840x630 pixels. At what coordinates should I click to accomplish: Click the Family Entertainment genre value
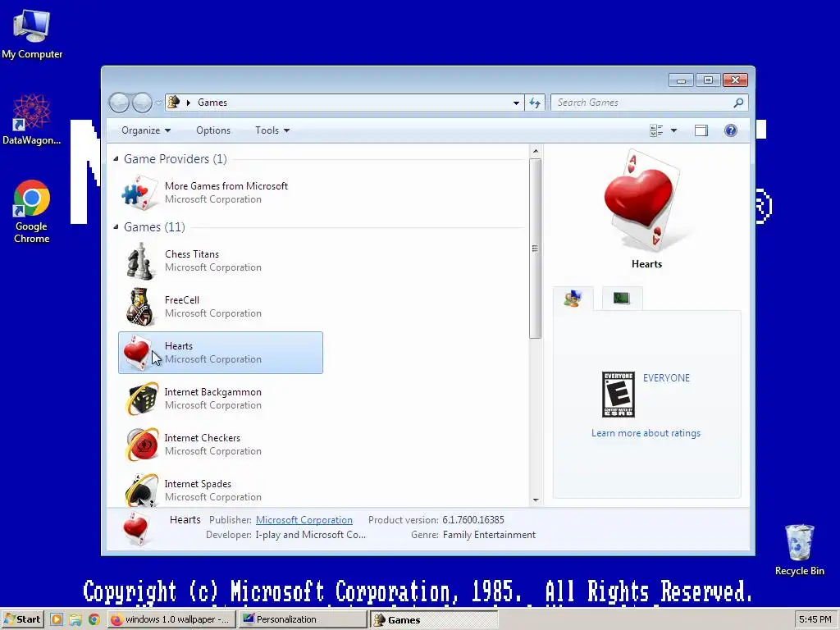pos(489,535)
